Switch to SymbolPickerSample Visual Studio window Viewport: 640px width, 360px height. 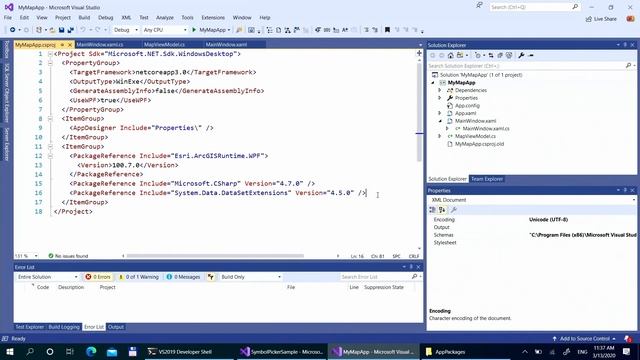(x=282, y=351)
